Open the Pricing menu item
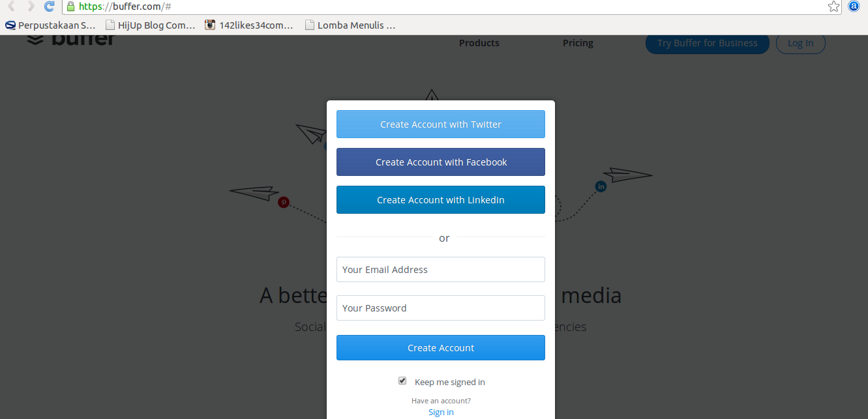The image size is (868, 419). tap(578, 43)
